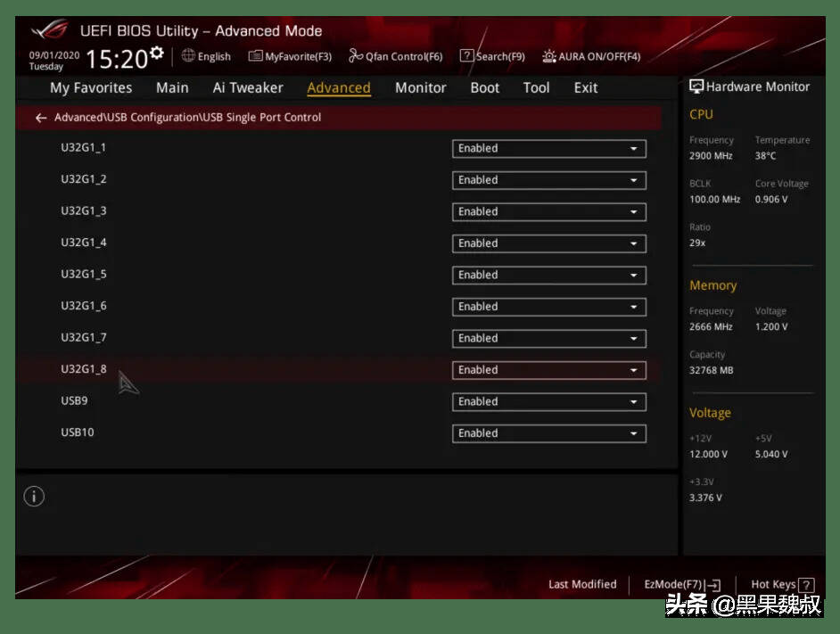Click the CPU frequency value 2900 MHz
The height and width of the screenshot is (634, 840).
point(711,156)
